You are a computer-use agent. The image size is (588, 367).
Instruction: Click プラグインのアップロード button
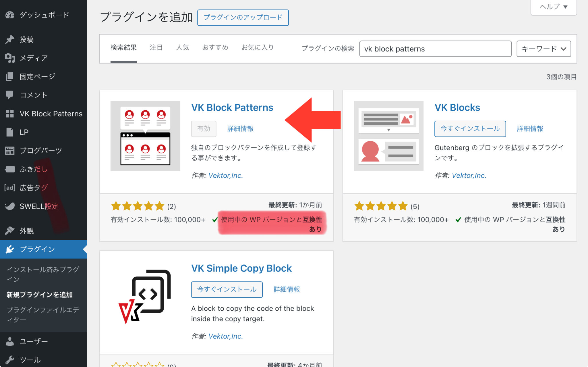click(243, 18)
